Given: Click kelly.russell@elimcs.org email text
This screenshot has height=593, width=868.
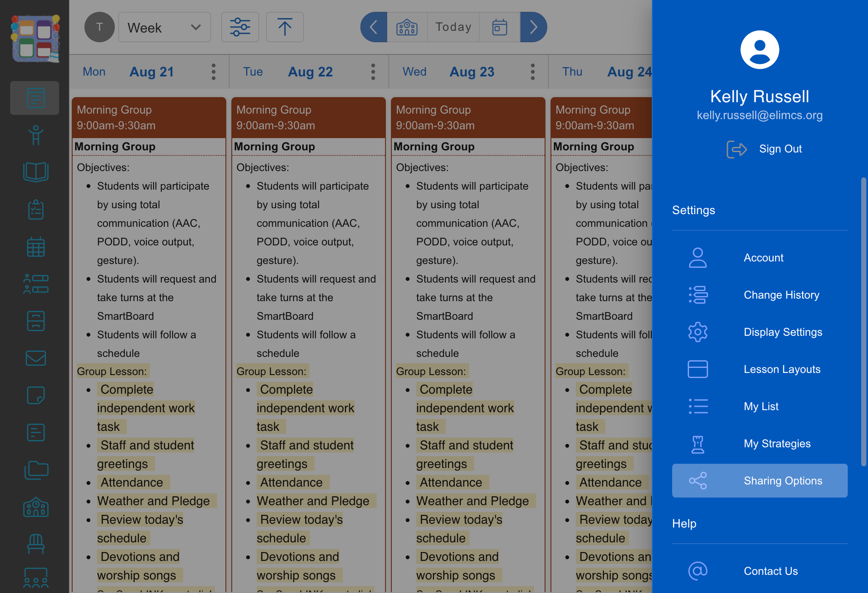Looking at the screenshot, I should pos(759,115).
